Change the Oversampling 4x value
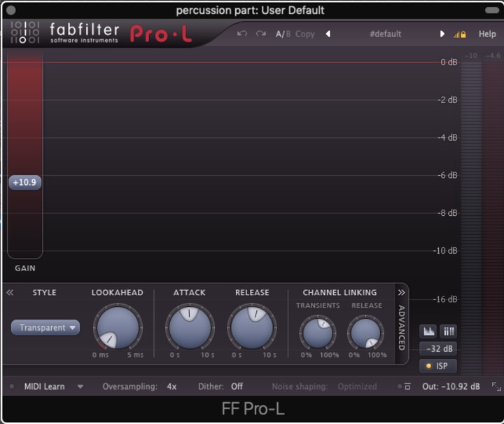 pyautogui.click(x=171, y=386)
